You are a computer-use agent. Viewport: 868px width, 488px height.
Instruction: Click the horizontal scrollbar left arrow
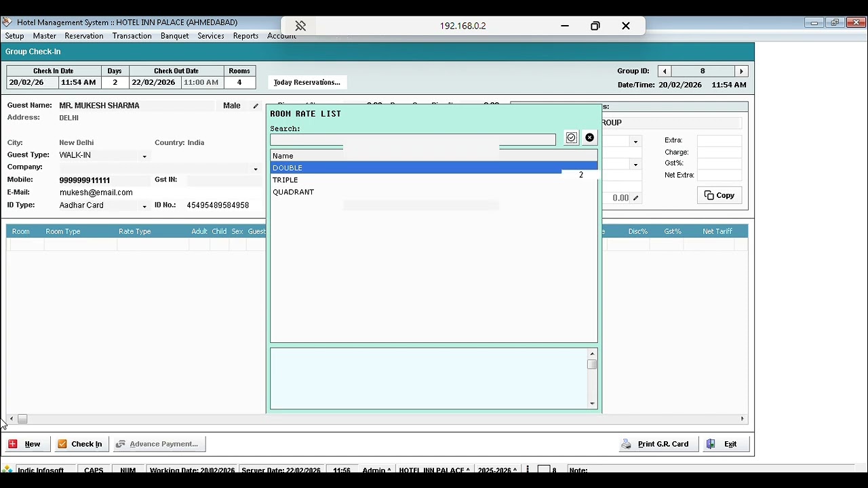point(12,419)
